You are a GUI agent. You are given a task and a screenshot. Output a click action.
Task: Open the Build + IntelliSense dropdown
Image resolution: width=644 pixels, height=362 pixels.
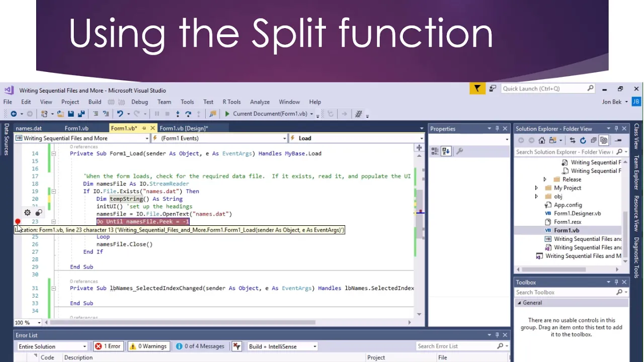pyautogui.click(x=282, y=346)
